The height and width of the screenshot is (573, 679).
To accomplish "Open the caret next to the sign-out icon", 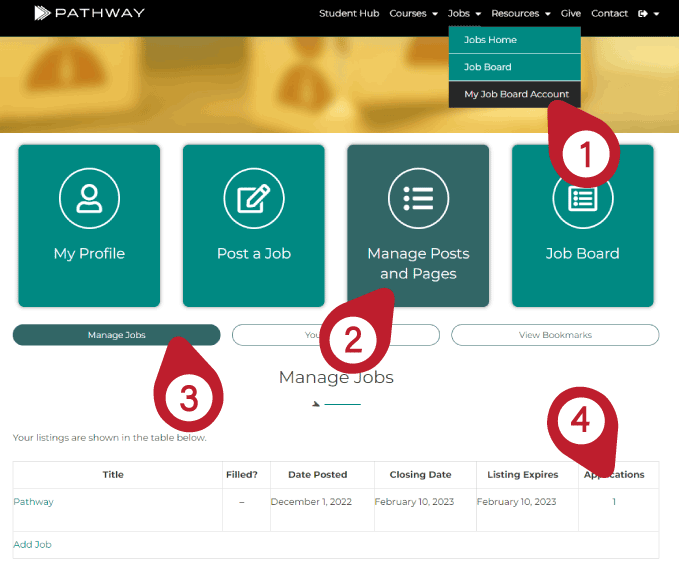I will (656, 14).
